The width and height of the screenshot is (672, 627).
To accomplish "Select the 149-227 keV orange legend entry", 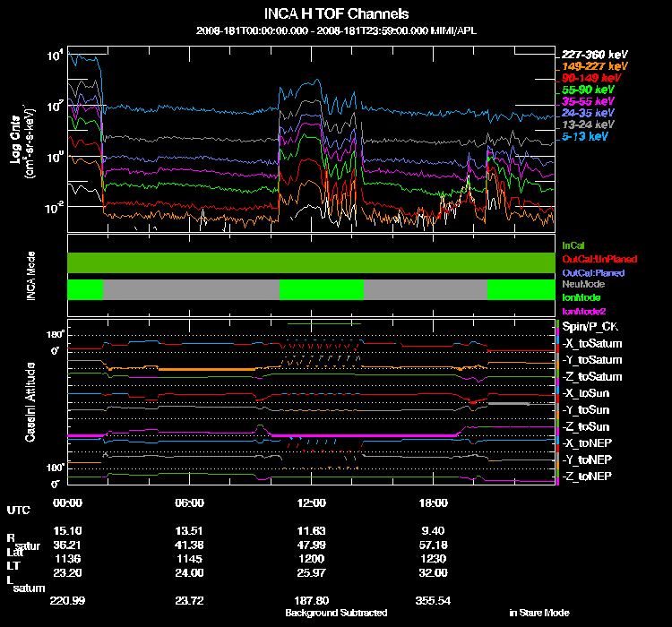I will pos(594,66).
